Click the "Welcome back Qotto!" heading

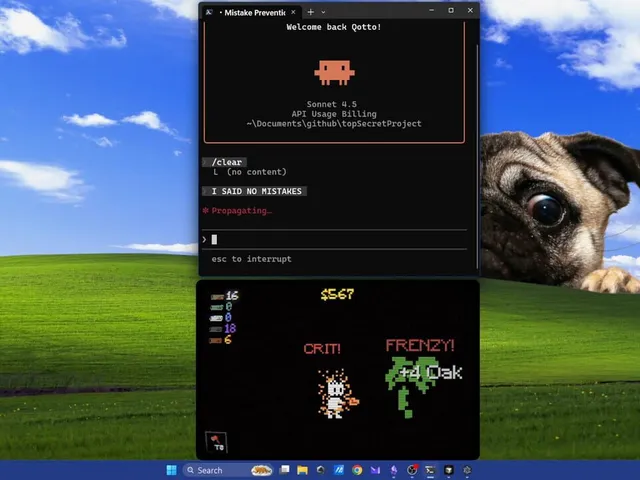(x=334, y=27)
